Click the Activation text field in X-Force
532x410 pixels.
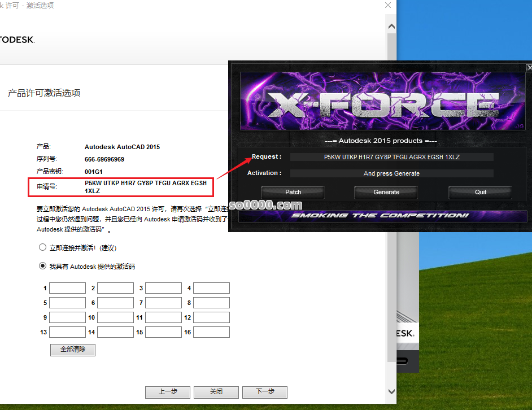391,173
